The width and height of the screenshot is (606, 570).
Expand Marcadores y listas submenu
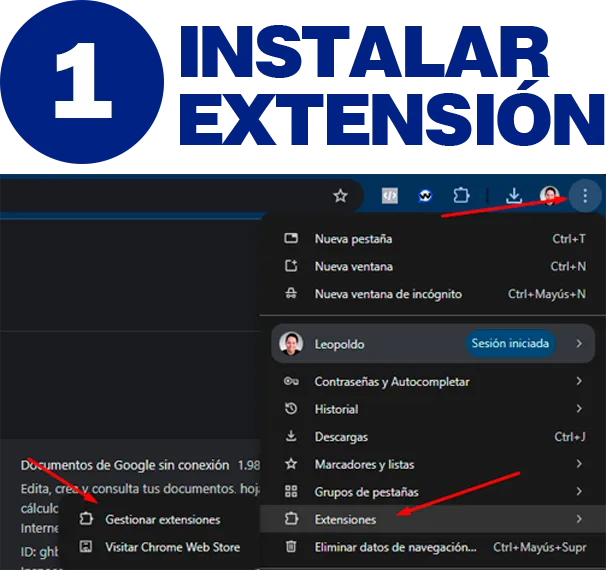578,464
